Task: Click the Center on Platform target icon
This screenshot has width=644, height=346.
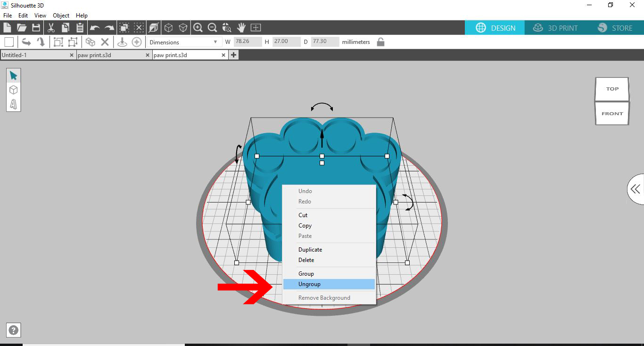Action: coord(137,42)
